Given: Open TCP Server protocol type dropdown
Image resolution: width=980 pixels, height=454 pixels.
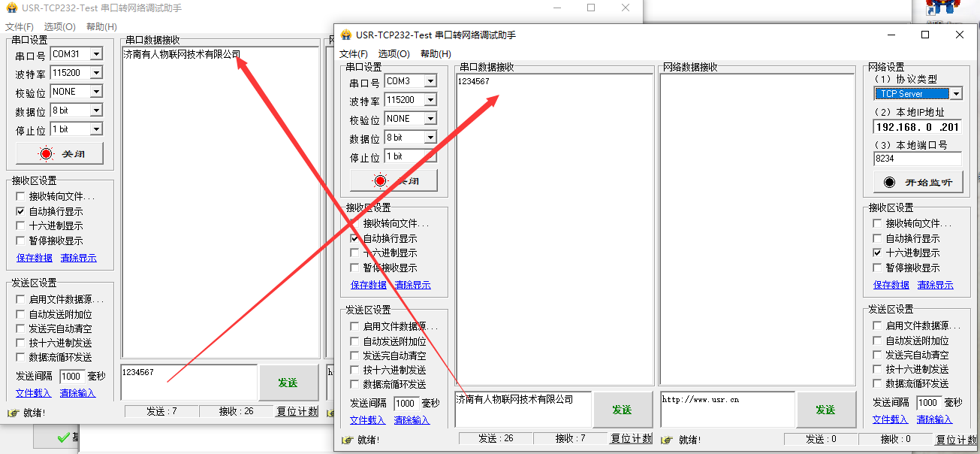Looking at the screenshot, I should click(956, 94).
